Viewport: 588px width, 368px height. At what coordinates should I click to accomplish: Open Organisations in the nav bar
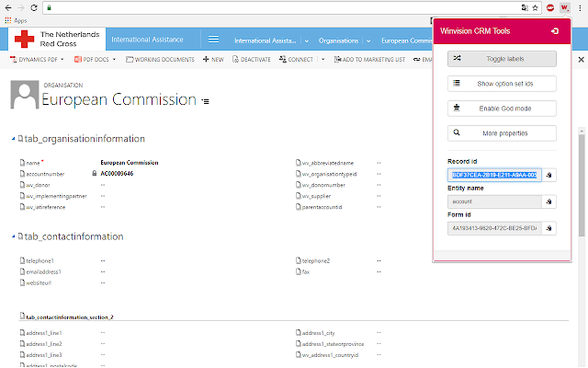338,40
